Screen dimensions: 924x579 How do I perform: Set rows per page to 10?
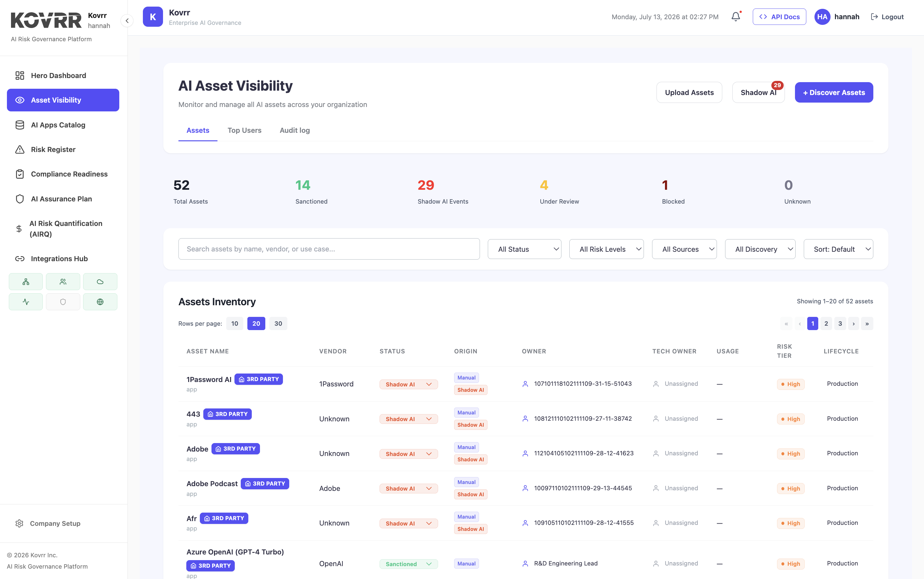[x=235, y=323]
